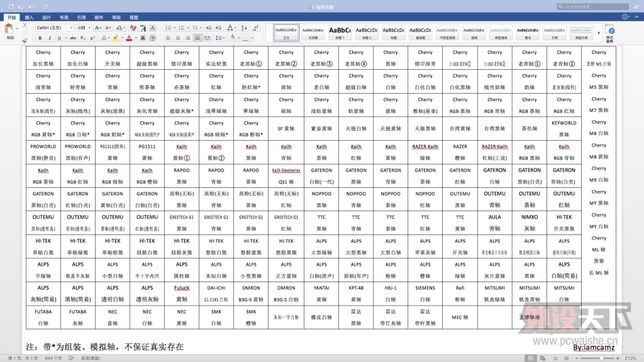644x362 pixels.
Task: Click the distributed alignment icon
Action: click(x=207, y=38)
